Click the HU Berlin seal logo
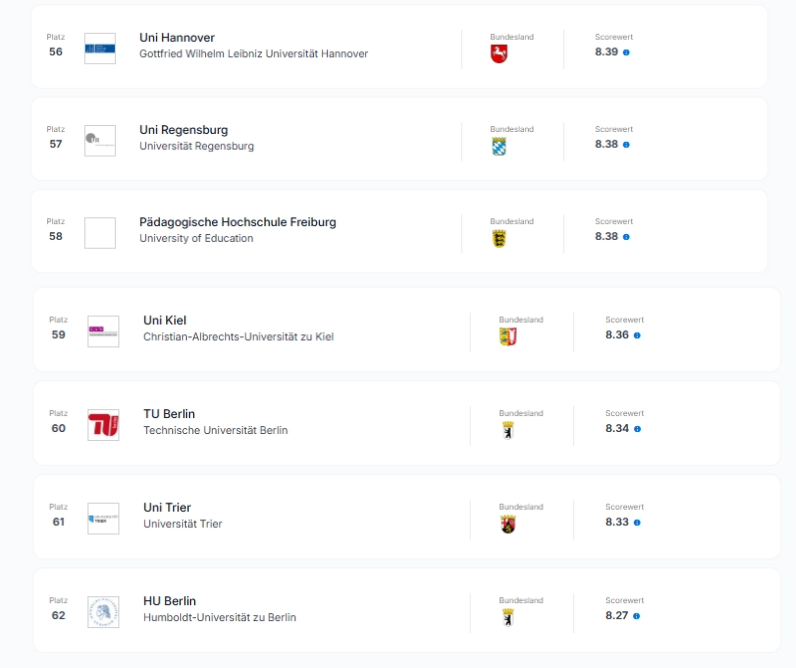The height and width of the screenshot is (668, 796). pyautogui.click(x=103, y=612)
